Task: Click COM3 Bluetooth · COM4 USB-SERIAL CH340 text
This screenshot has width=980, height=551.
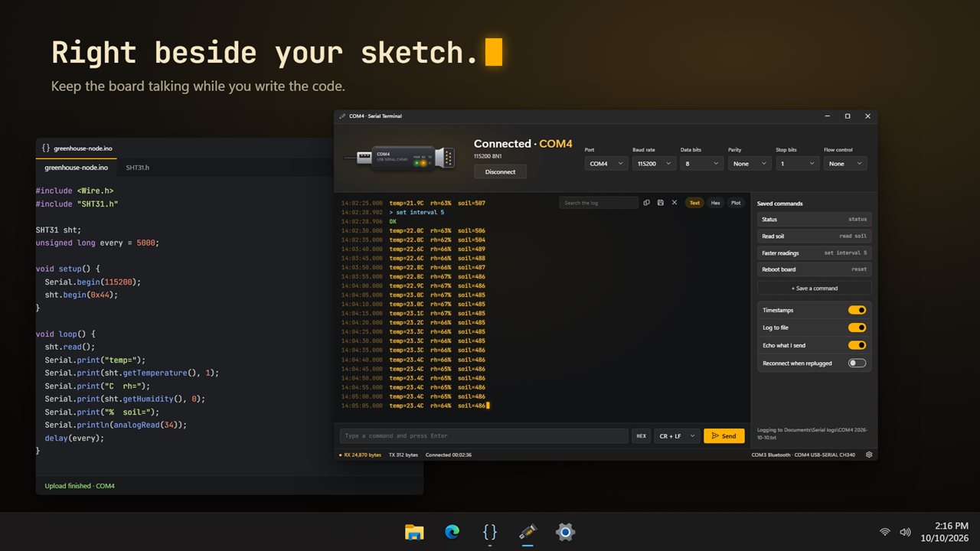Action: [x=805, y=455]
